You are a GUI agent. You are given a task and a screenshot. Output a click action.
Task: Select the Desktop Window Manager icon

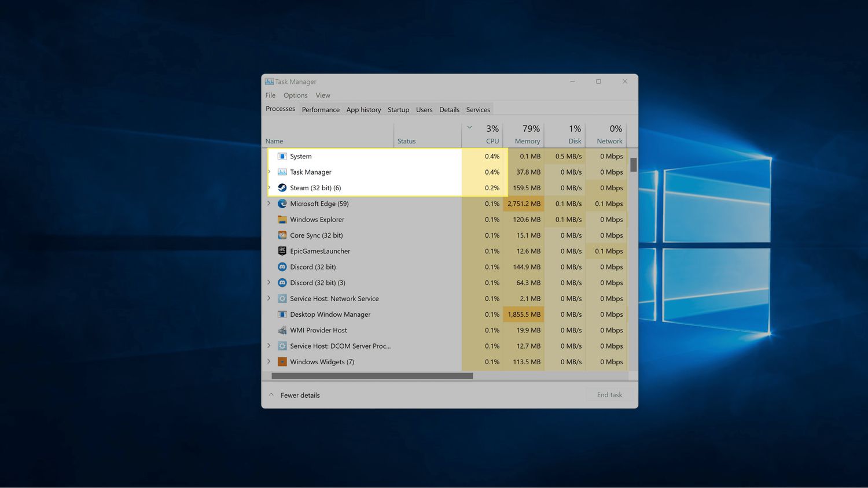tap(282, 315)
